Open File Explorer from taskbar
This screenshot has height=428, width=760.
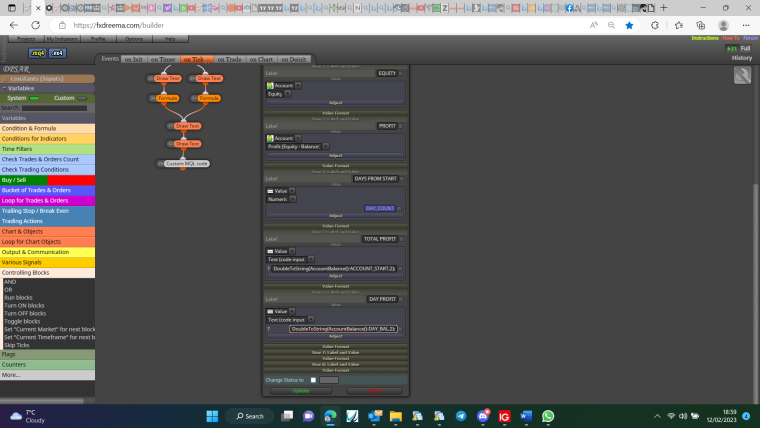coord(396,416)
